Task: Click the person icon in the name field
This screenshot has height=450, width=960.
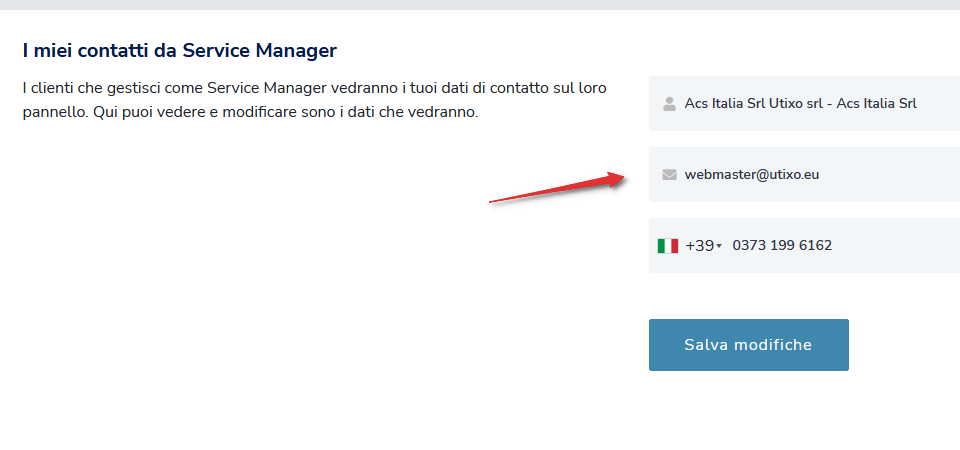Action: pos(669,103)
